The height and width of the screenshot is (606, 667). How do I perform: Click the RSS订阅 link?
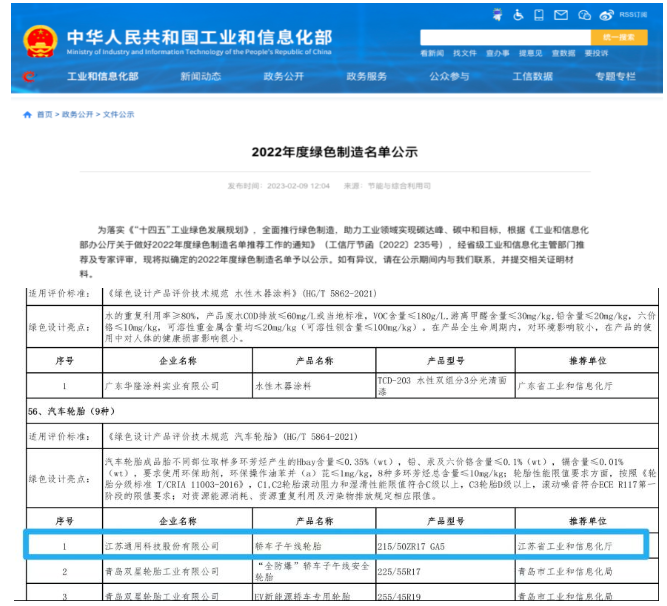[633, 15]
